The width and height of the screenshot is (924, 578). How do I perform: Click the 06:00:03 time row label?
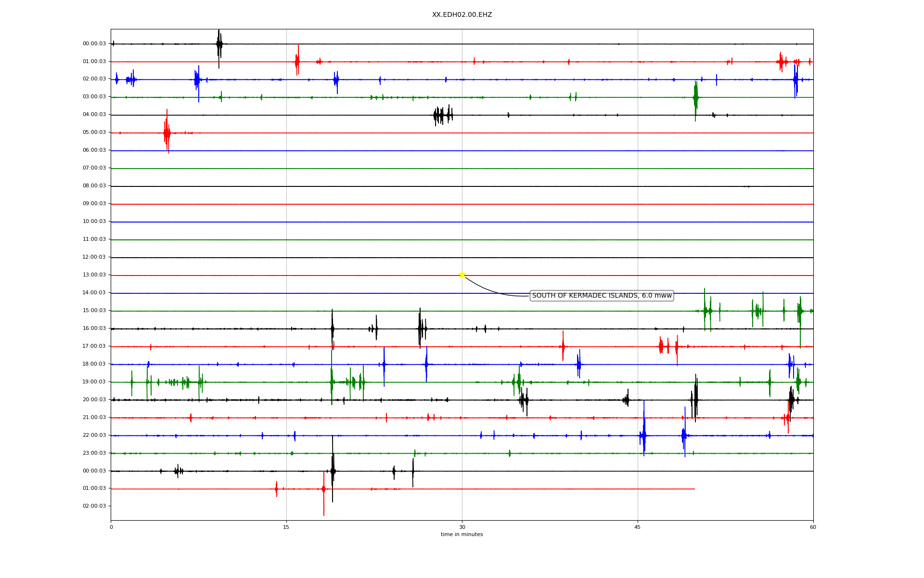(94, 150)
